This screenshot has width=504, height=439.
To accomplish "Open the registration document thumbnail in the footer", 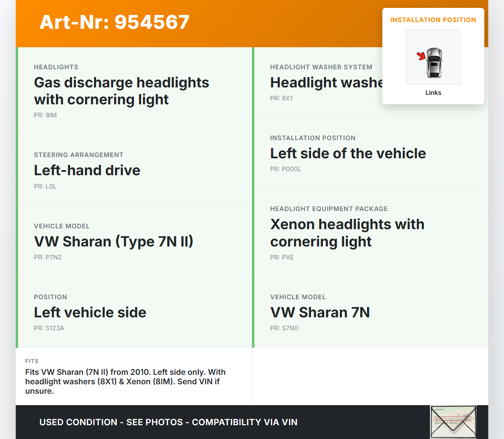I will coord(453,422).
